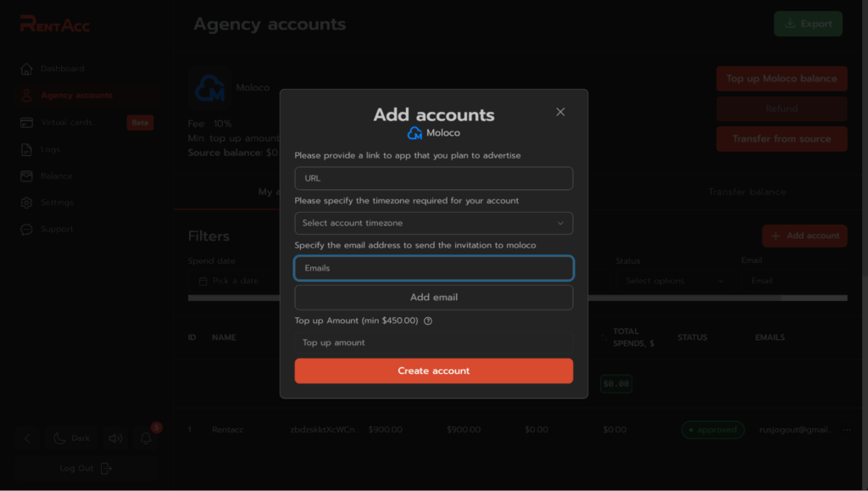868x491 pixels.
Task: Click the Beta badge next to Virtual cards
Action: point(140,122)
